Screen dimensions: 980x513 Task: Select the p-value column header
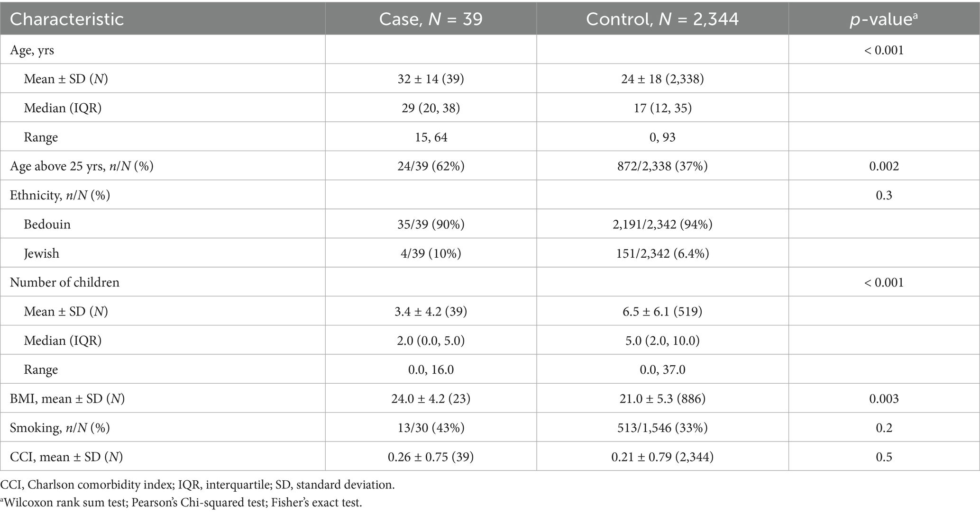[x=884, y=19]
